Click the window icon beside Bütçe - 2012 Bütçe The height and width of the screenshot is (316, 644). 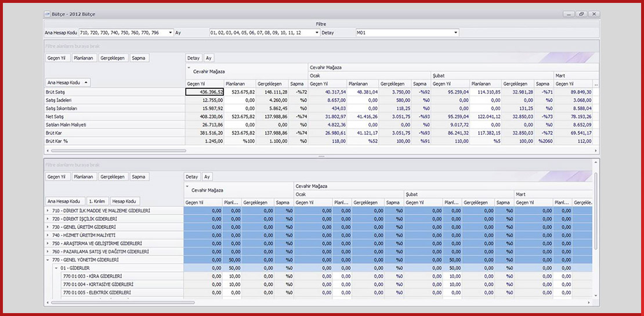tap(48, 15)
